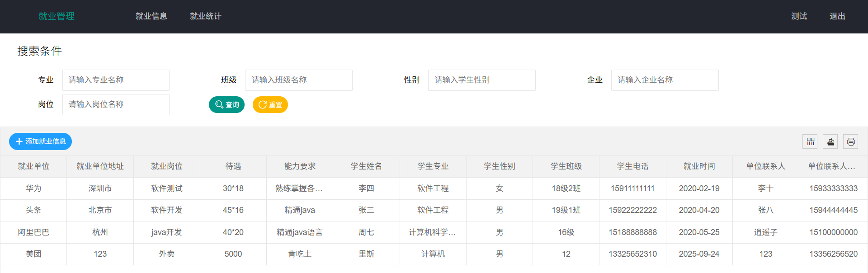
Task: Click the 5000 salary cell
Action: pyautogui.click(x=233, y=254)
